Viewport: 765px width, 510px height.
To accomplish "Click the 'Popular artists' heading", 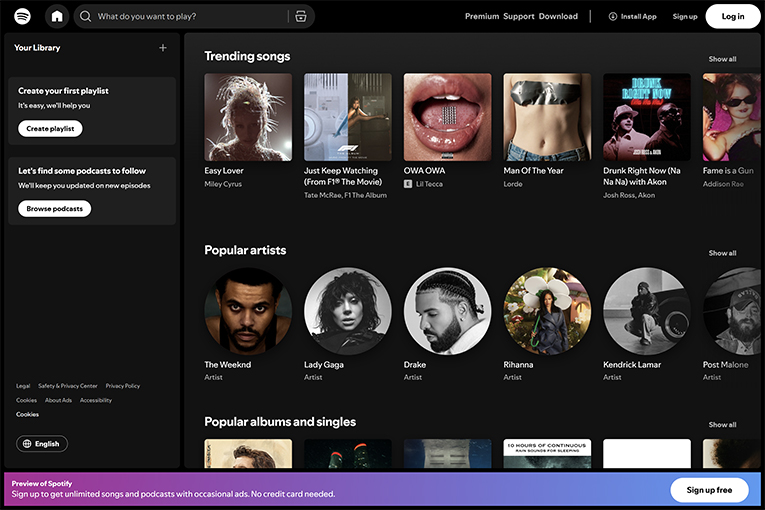I will click(x=245, y=250).
